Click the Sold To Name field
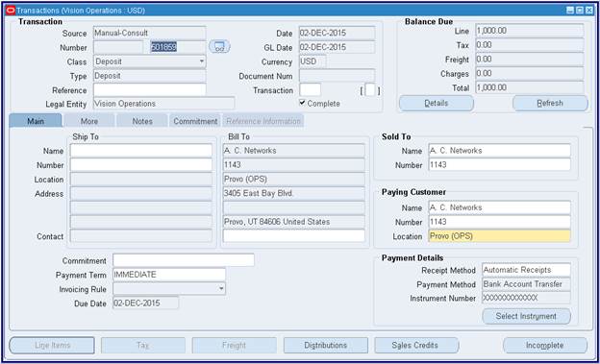This screenshot has width=600, height=364. [499, 150]
